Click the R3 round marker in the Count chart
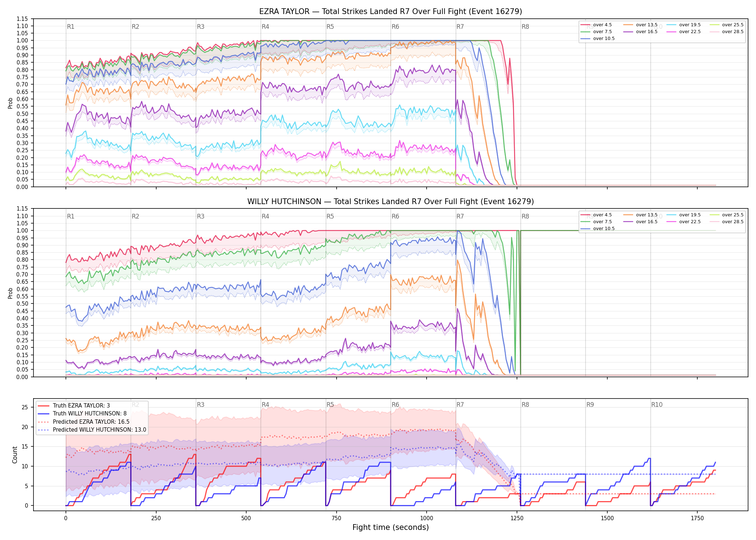 click(x=201, y=405)
